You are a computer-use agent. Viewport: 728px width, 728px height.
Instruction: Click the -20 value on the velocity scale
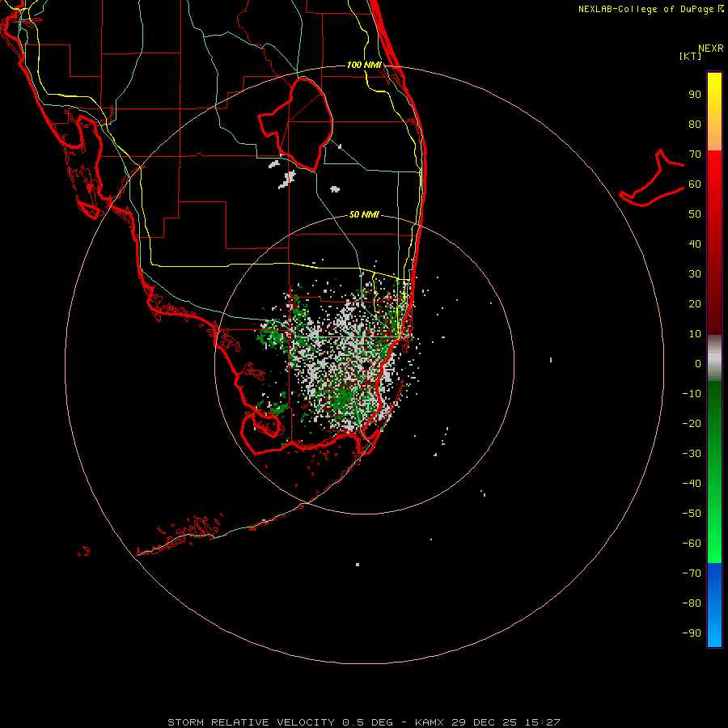(692, 424)
